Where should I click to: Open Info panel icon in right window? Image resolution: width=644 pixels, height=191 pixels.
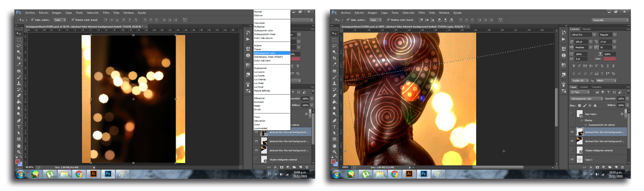[x=564, y=55]
